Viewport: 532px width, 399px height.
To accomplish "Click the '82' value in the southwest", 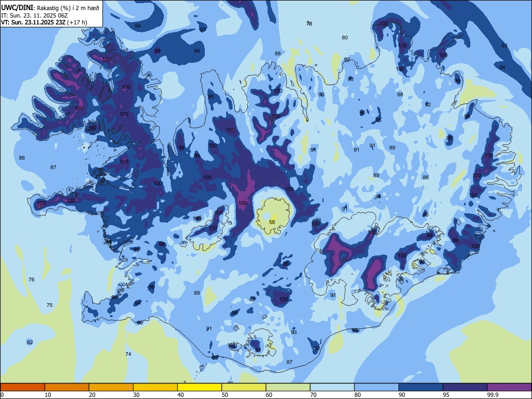I will [30, 342].
